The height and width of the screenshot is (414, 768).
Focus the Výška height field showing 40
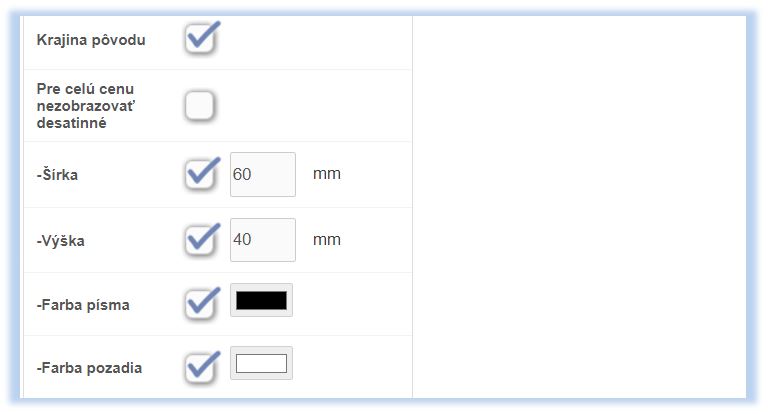(263, 240)
